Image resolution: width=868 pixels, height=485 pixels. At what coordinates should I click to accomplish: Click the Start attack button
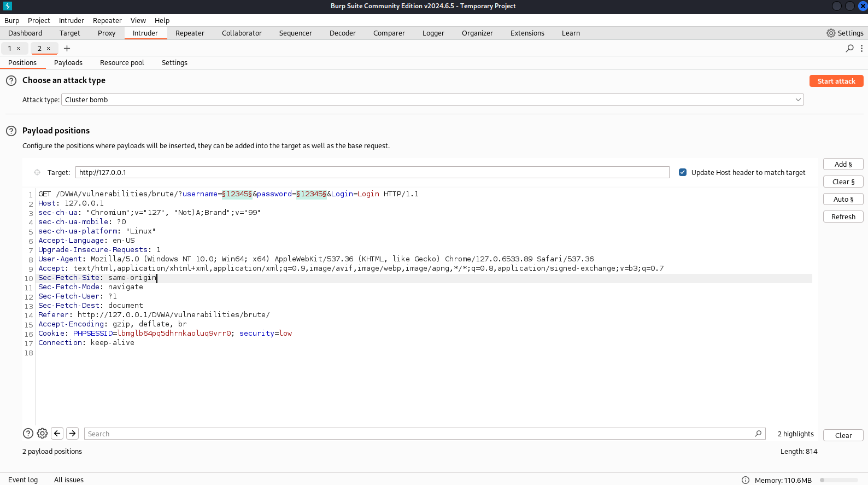836,81
